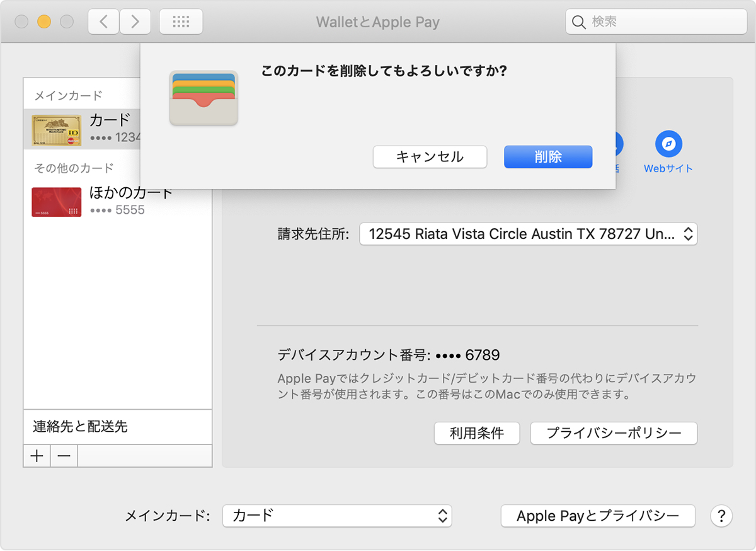This screenshot has height=551, width=756.
Task: Click デバイスアカウント番号 6789 text
Action: (x=389, y=355)
